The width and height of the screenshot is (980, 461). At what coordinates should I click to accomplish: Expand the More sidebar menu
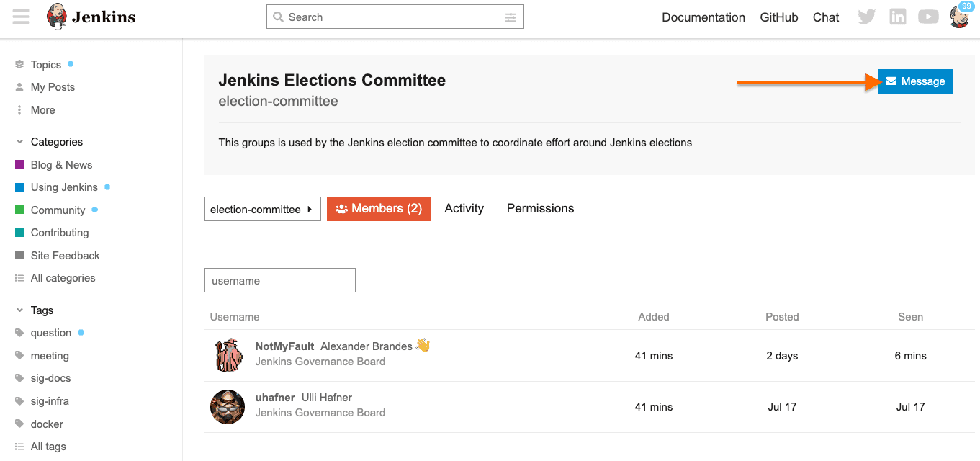42,110
